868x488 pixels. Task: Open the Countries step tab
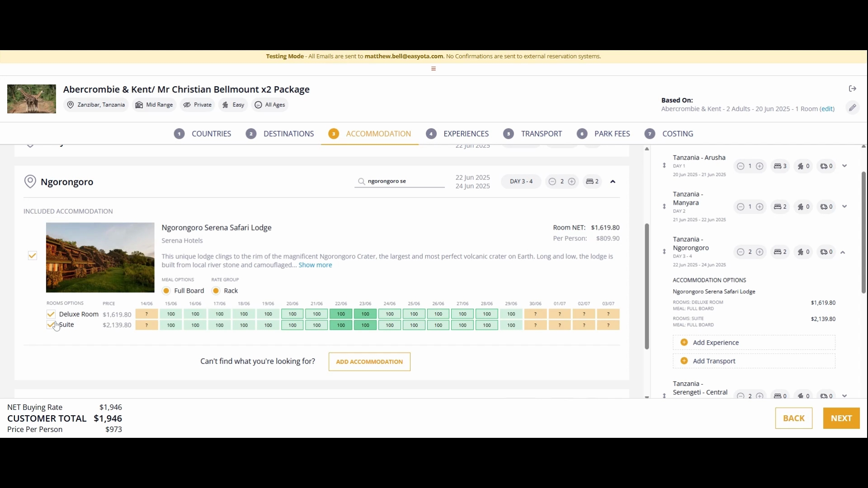(x=203, y=134)
